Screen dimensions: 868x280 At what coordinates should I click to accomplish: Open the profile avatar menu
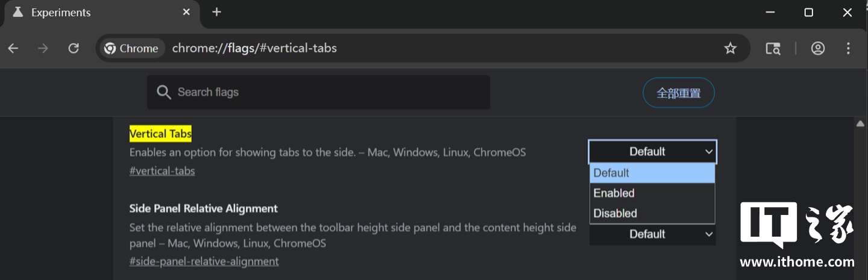(x=818, y=49)
